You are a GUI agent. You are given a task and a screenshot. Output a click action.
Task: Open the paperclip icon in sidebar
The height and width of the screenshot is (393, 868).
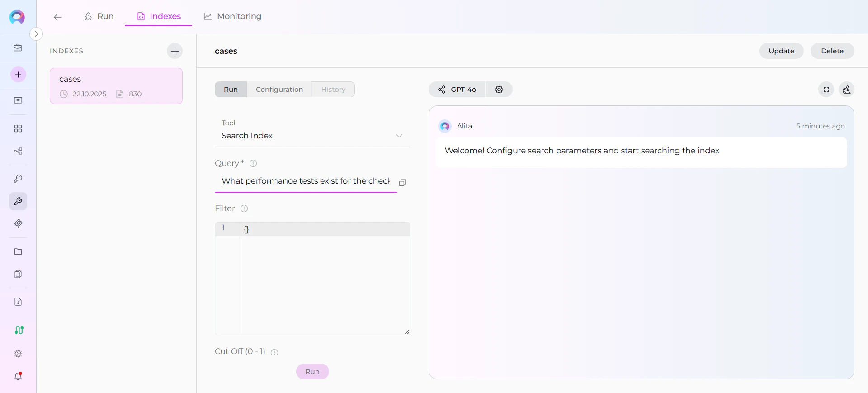point(18,223)
